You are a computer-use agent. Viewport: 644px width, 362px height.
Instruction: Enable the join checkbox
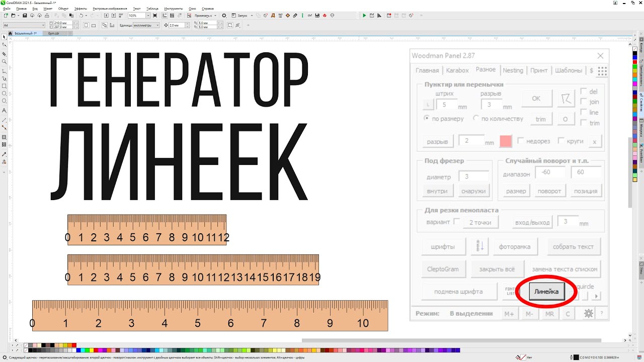(584, 102)
